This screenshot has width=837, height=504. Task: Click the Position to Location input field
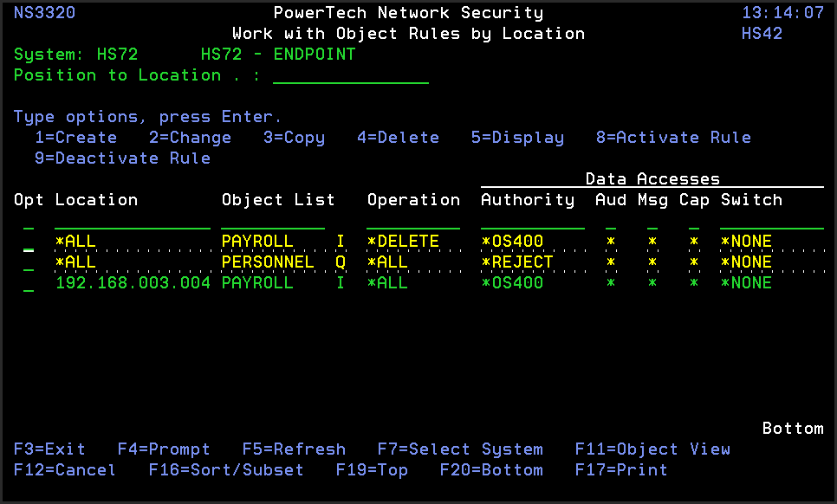coord(351,76)
